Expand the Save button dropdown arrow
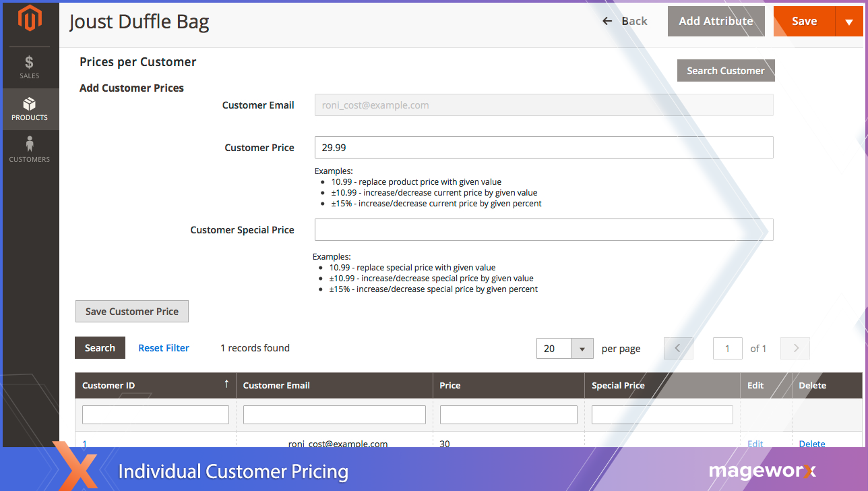 [x=848, y=22]
